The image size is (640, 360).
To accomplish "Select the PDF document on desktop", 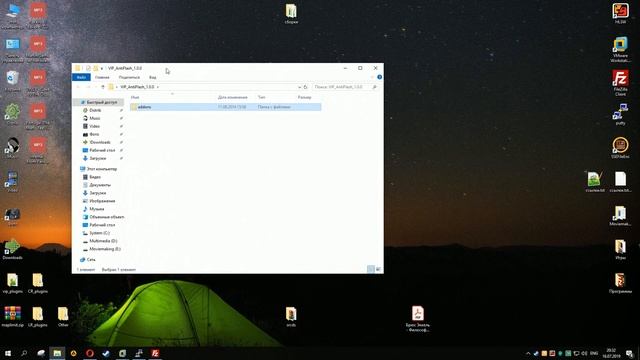I will (x=418, y=319).
